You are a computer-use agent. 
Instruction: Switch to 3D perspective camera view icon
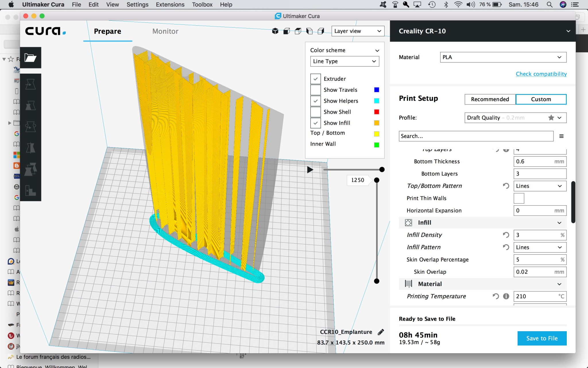click(x=275, y=31)
